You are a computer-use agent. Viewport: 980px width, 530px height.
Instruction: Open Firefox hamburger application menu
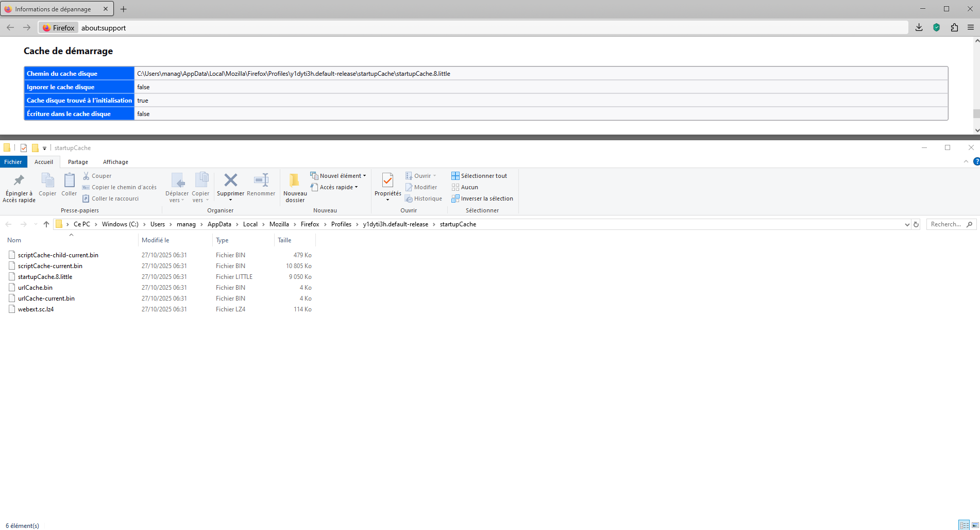(971, 28)
